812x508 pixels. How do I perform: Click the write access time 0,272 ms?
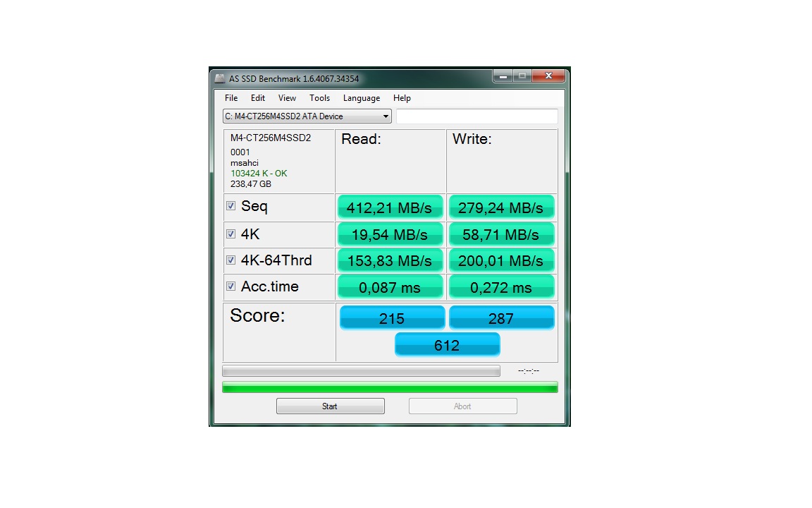tap(501, 287)
